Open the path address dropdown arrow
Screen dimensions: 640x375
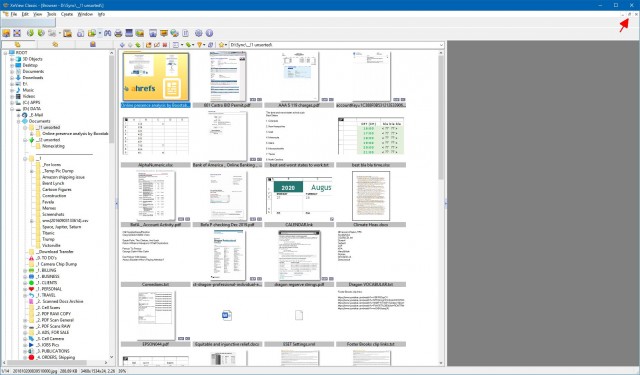tap(441, 45)
